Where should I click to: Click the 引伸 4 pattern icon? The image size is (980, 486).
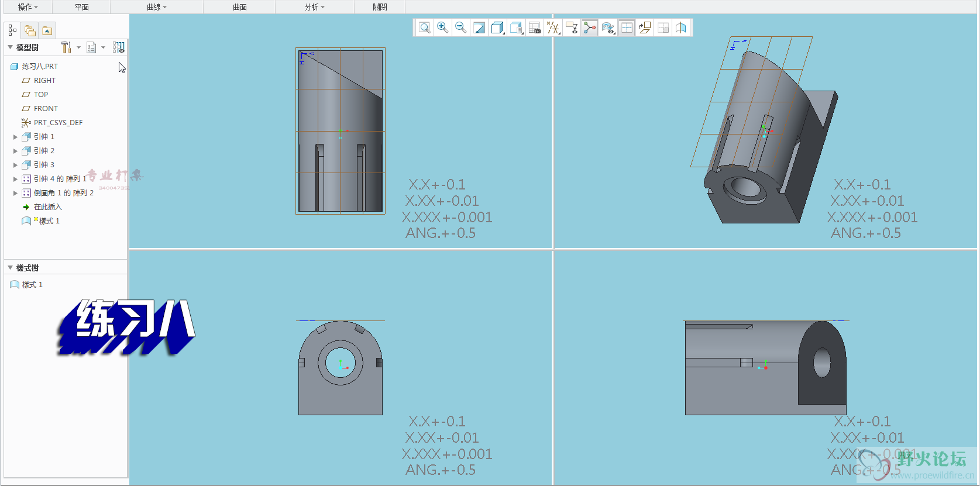[x=26, y=179]
